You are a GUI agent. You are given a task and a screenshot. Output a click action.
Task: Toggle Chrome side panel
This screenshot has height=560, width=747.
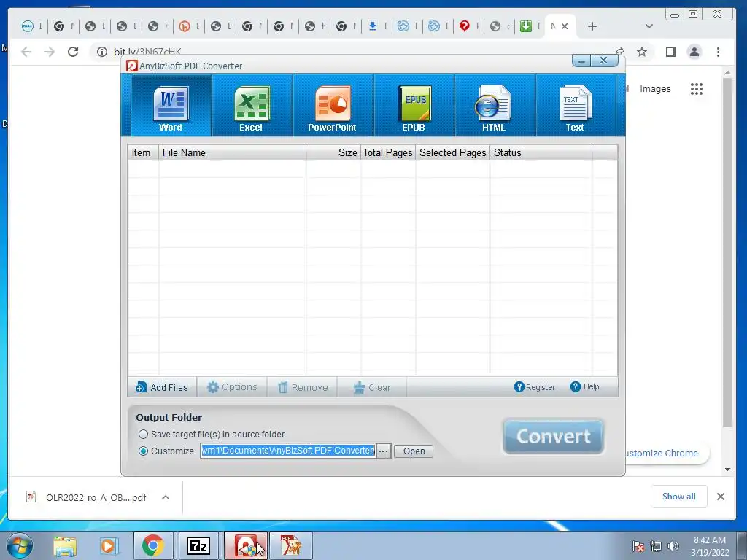[671, 52]
